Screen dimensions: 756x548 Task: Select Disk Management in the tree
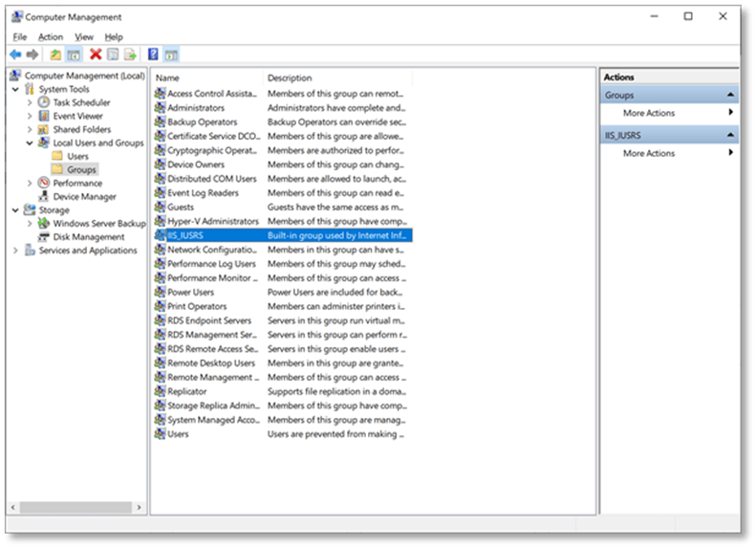[89, 237]
